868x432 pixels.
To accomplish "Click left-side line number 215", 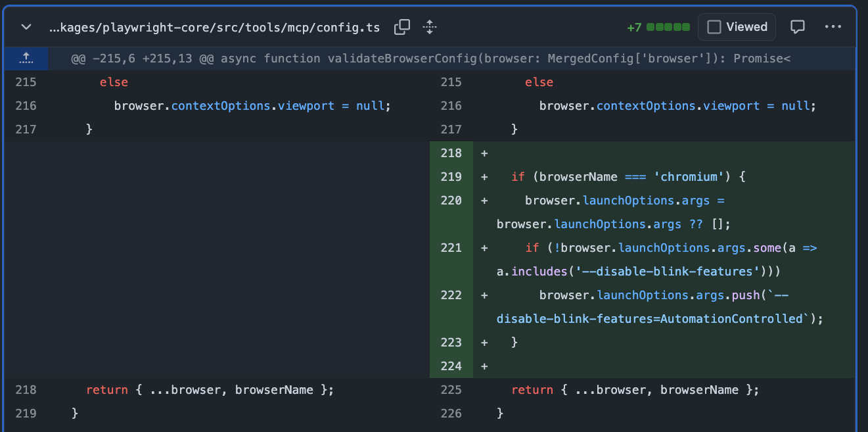I will 26,82.
